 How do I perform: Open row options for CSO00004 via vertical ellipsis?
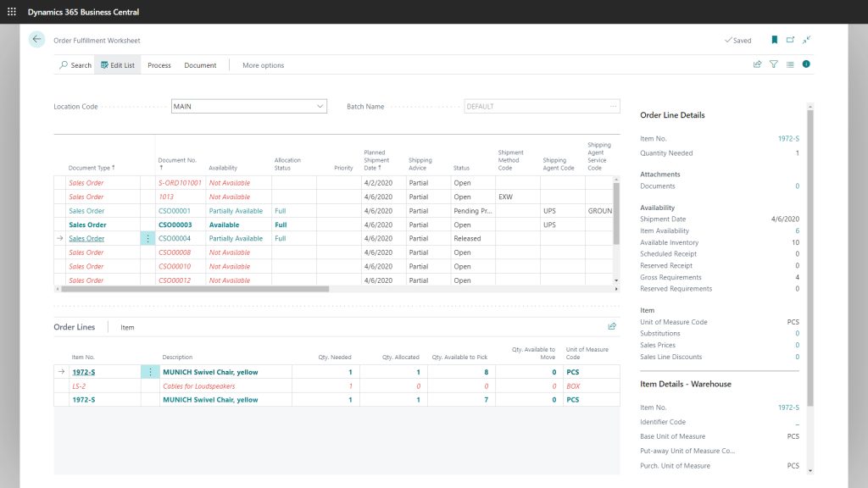[148, 238]
